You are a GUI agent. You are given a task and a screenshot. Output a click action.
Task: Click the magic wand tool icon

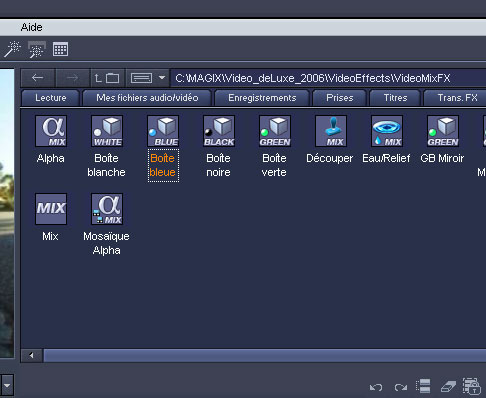click(x=12, y=49)
